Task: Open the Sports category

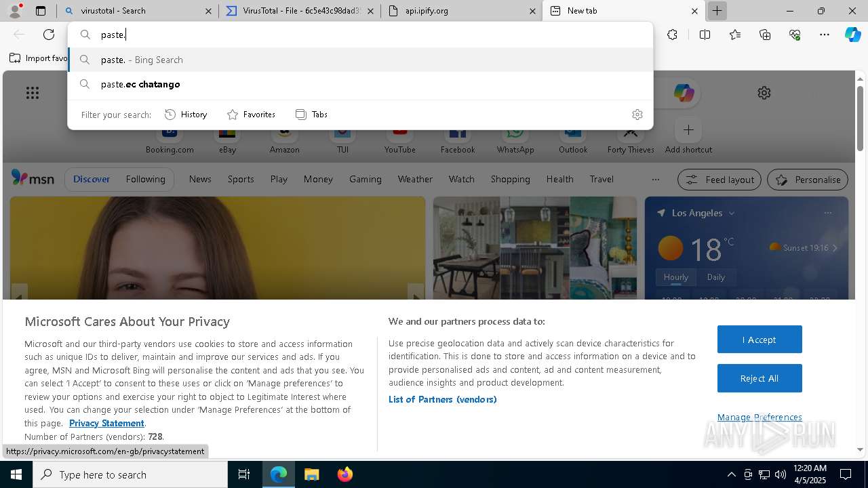Action: pyautogui.click(x=241, y=179)
